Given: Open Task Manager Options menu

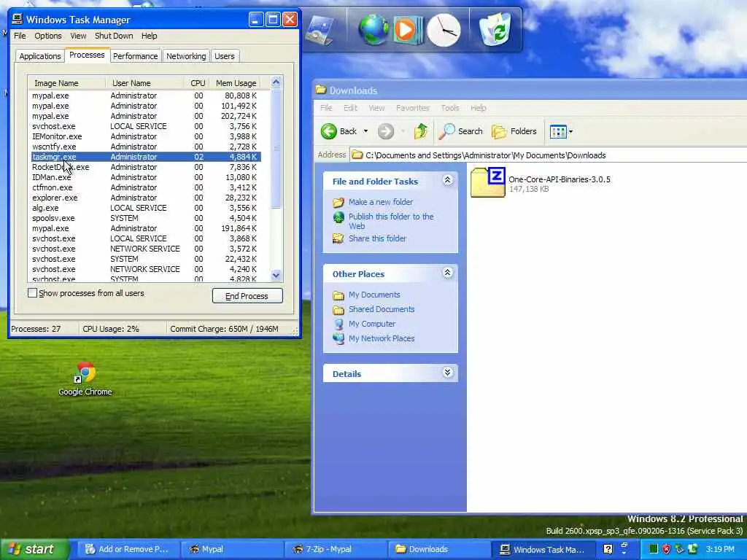Looking at the screenshot, I should click(48, 36).
